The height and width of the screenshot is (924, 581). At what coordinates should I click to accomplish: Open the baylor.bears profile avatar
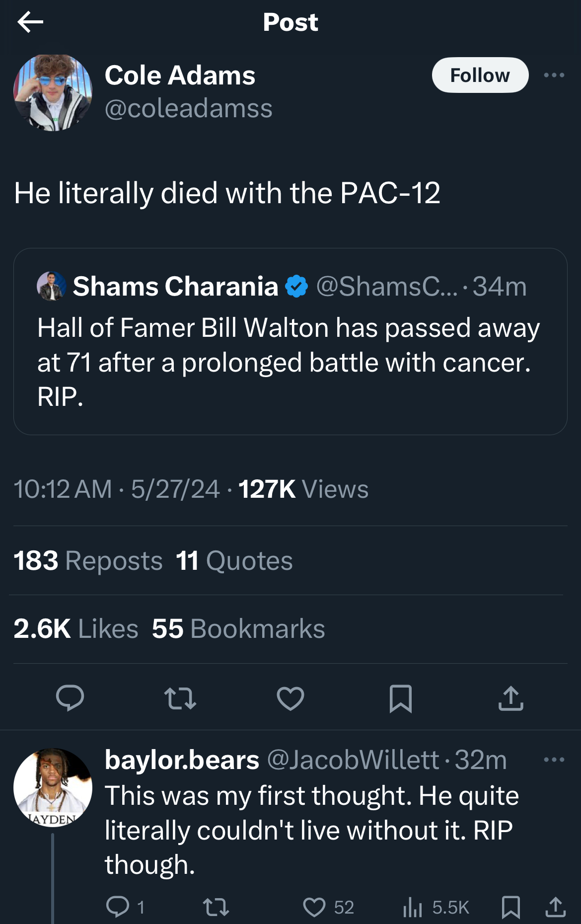(x=53, y=788)
